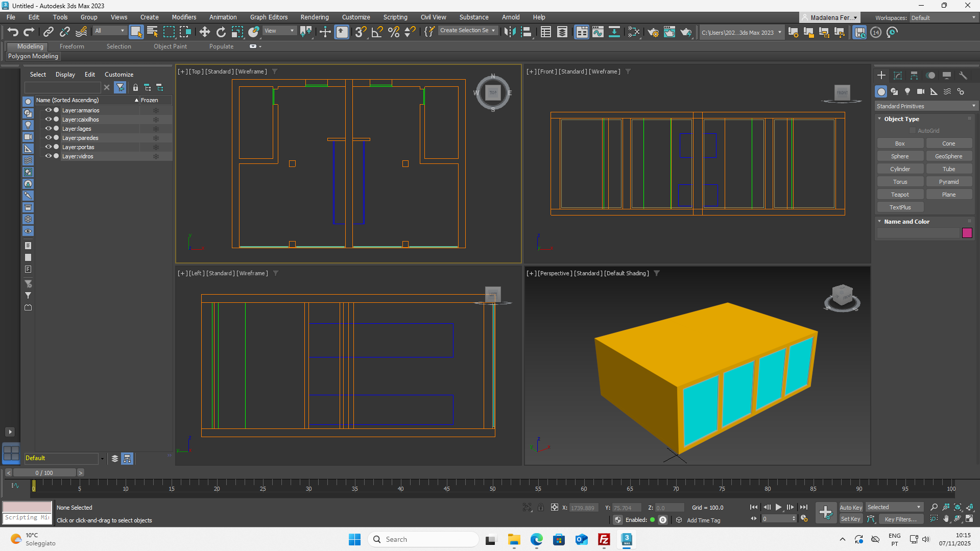Viewport: 980px width, 551px height.
Task: Toggle the 3D Snaps icon
Action: [361, 32]
